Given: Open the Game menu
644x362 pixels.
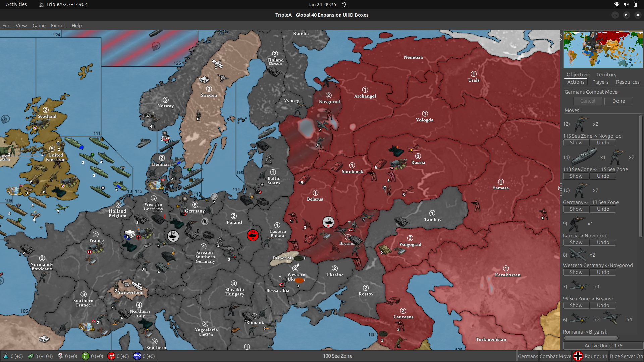Looking at the screenshot, I should click(39, 26).
